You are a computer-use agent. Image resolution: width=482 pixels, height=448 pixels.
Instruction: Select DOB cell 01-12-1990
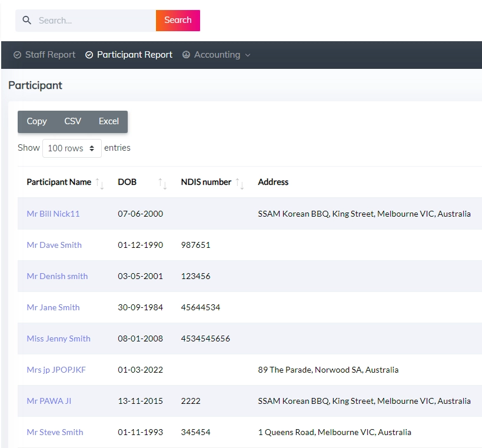141,245
